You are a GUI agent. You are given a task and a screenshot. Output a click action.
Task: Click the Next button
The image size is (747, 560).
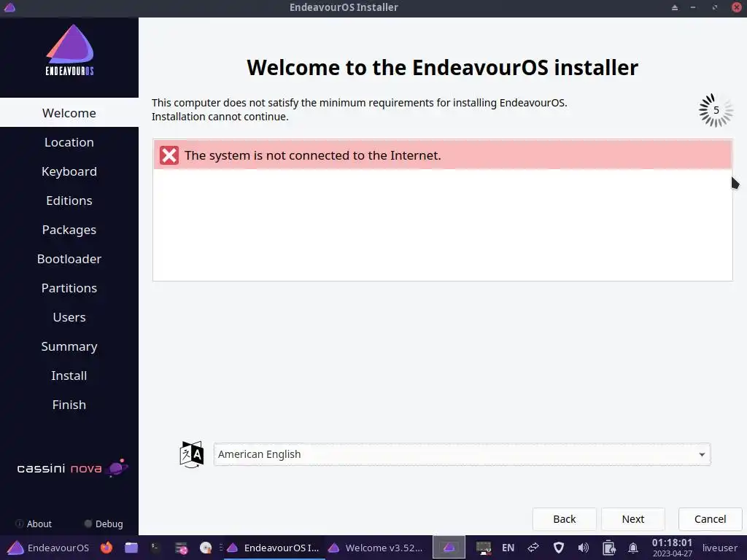(x=632, y=519)
